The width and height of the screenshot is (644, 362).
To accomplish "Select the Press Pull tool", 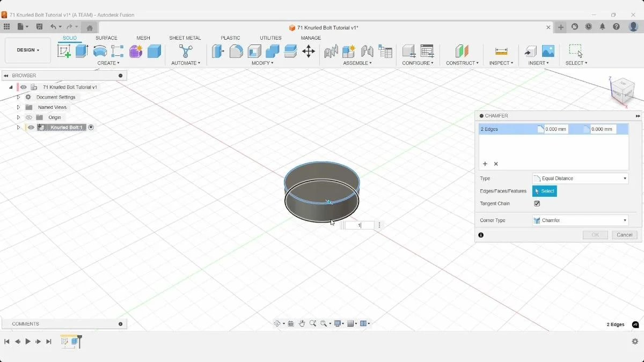I will [218, 51].
